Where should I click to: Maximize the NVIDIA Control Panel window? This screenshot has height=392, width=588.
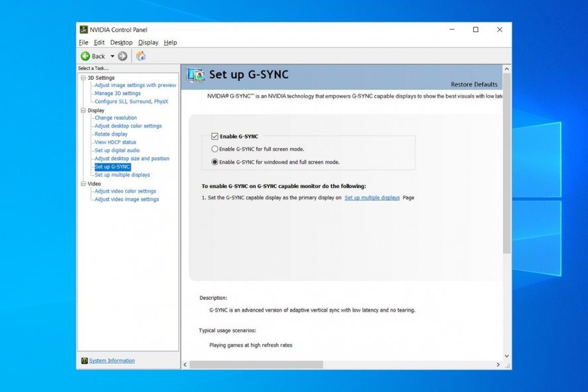[475, 30]
